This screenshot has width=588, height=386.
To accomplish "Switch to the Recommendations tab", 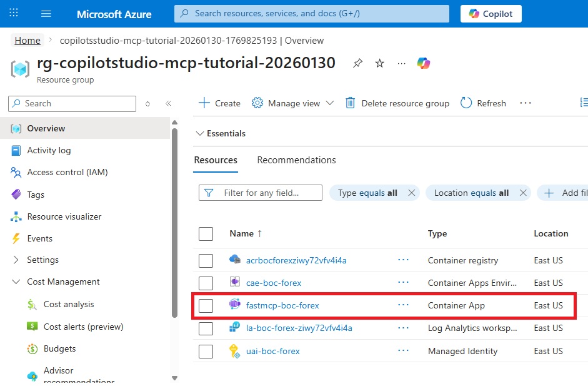I will (x=296, y=160).
